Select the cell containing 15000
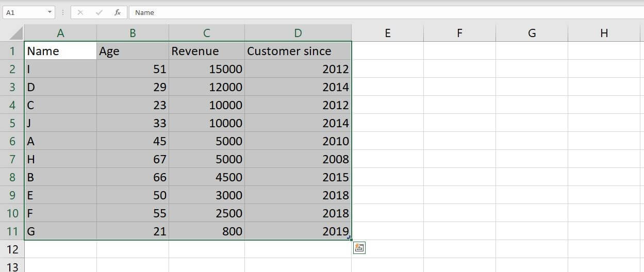Viewport: 644px width, 272px height. pos(206,69)
